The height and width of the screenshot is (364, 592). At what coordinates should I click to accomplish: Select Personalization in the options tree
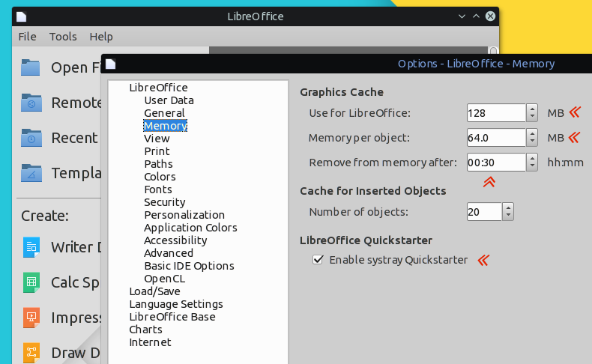pyautogui.click(x=184, y=215)
